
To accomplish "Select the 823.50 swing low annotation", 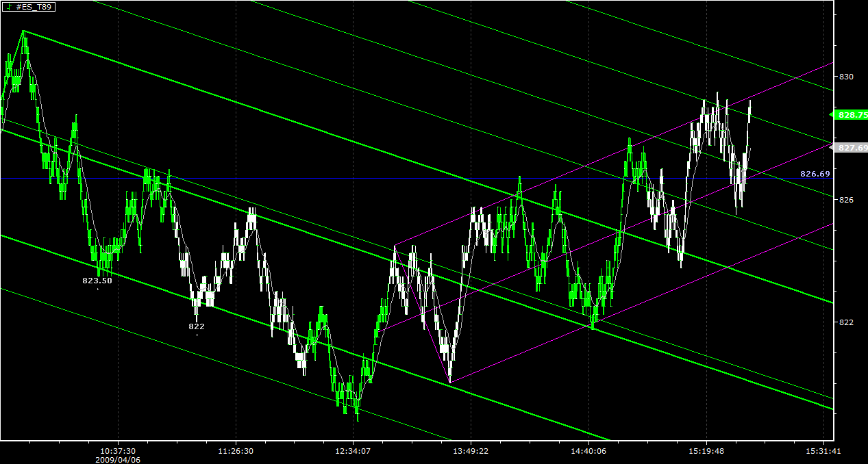I will 97,281.
